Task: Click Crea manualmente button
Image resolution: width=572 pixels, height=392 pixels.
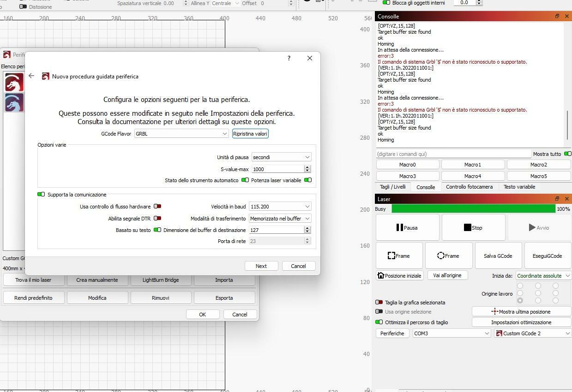Action: tap(97, 280)
